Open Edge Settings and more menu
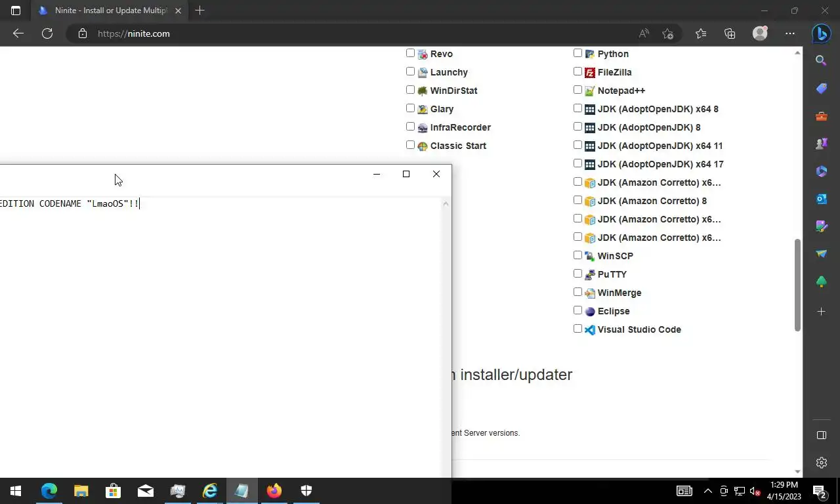The width and height of the screenshot is (840, 504). [790, 33]
